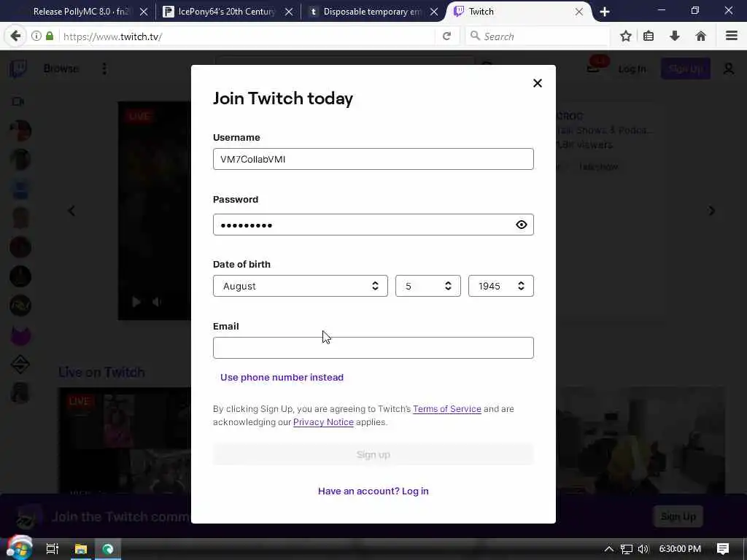Click Log In in Twitch header
The image size is (747, 560).
(632, 69)
